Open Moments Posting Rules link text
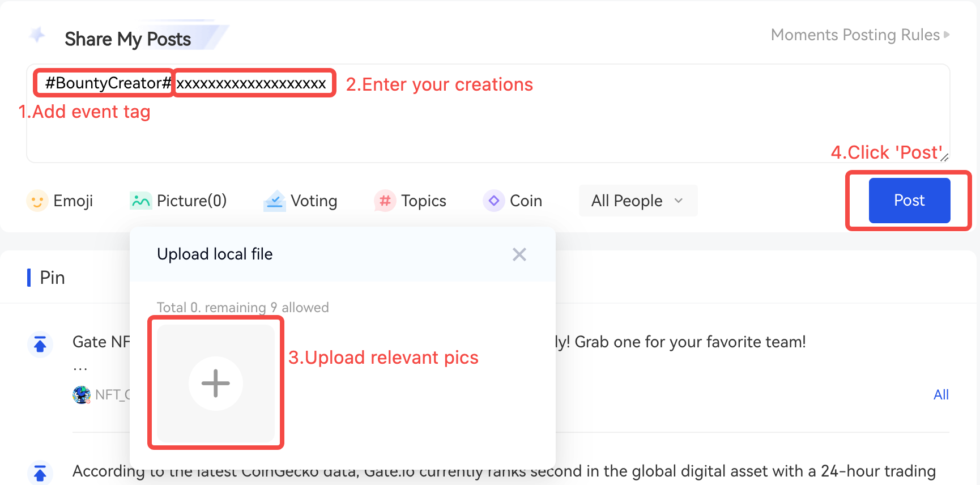980x485 pixels. pos(855,35)
